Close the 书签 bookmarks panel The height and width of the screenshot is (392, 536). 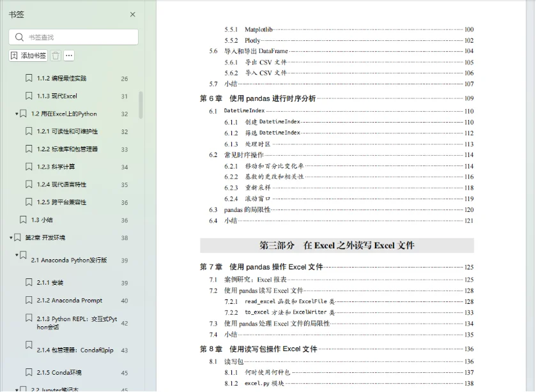click(x=133, y=14)
